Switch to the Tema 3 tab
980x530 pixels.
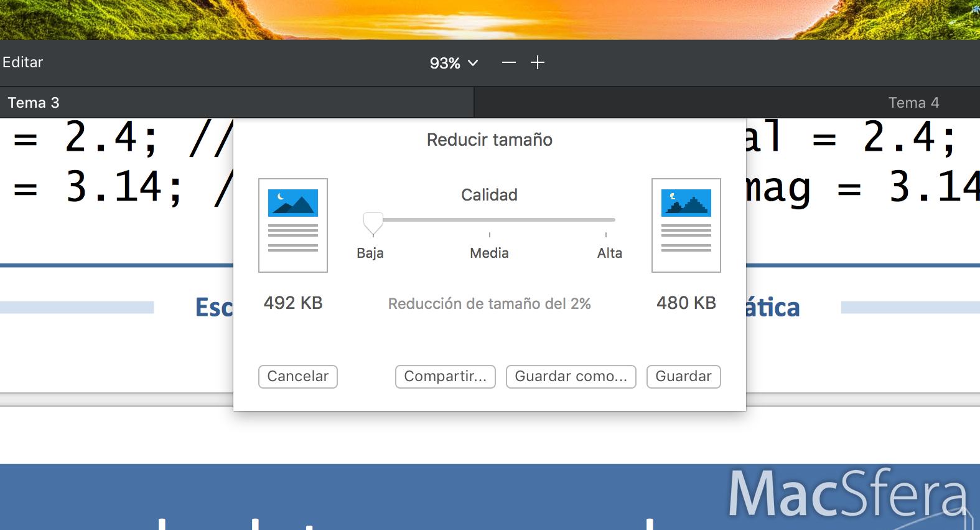[236, 103]
